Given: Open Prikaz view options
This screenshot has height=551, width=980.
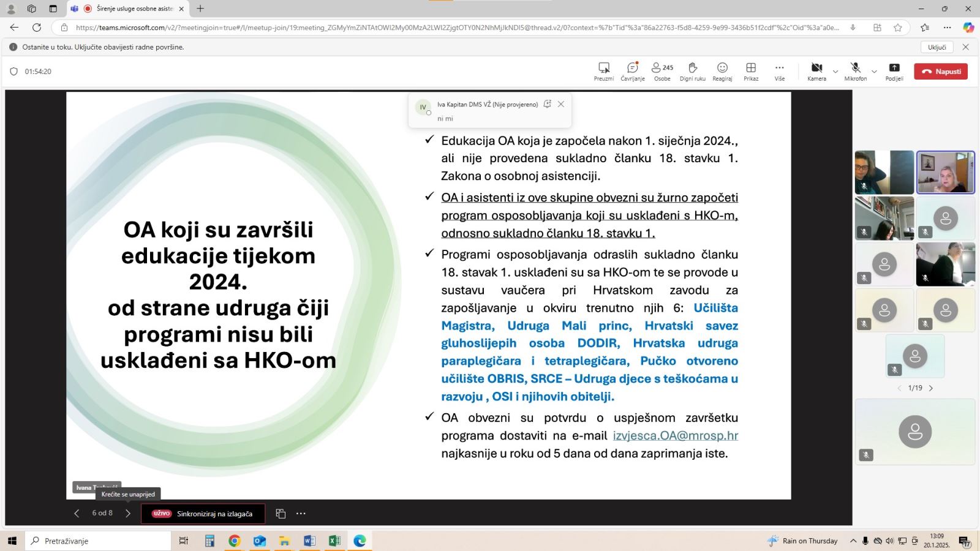Looking at the screenshot, I should (x=751, y=72).
